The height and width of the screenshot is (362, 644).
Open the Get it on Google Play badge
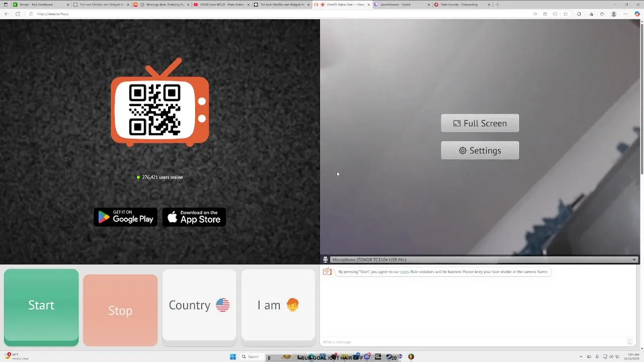(126, 217)
